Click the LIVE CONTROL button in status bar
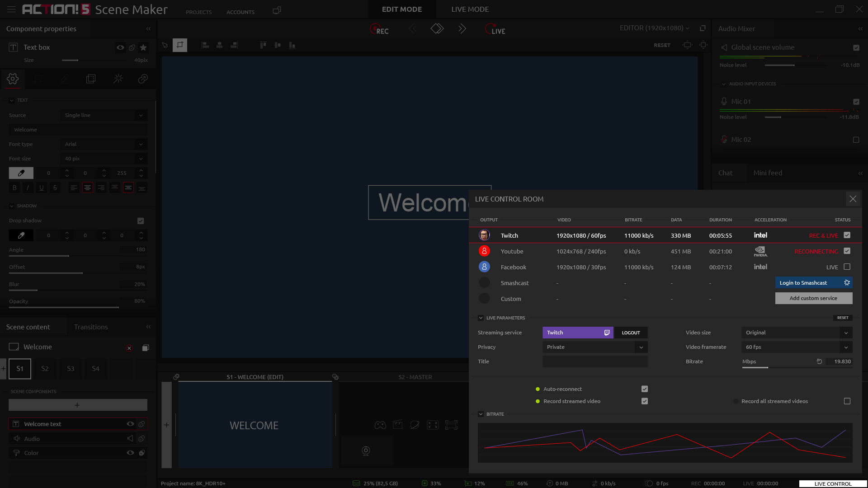 pos(833,483)
